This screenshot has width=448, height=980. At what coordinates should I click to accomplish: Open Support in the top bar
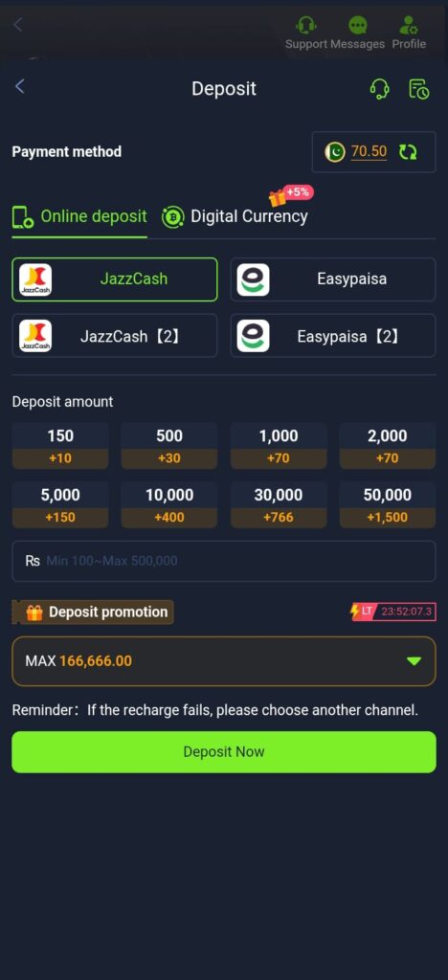click(306, 33)
